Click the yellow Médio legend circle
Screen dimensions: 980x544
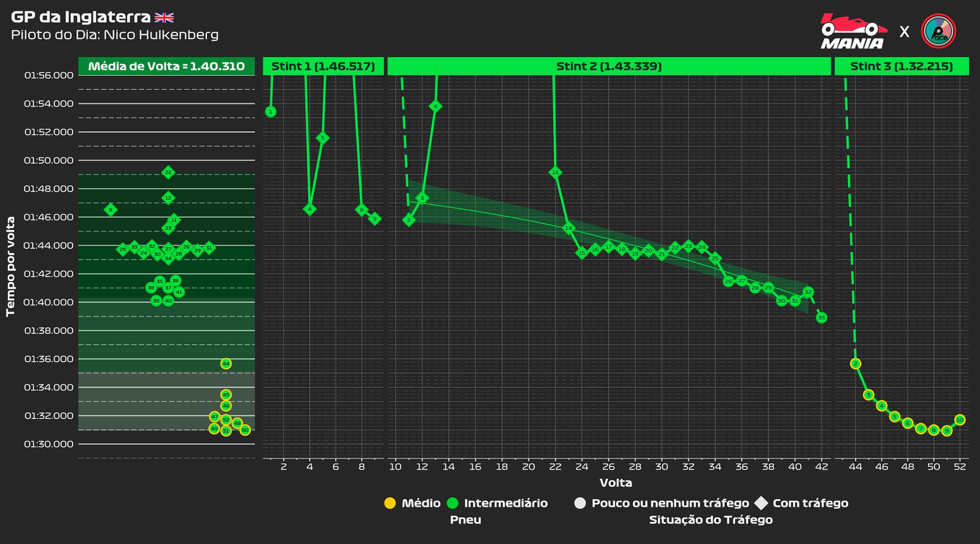point(390,503)
